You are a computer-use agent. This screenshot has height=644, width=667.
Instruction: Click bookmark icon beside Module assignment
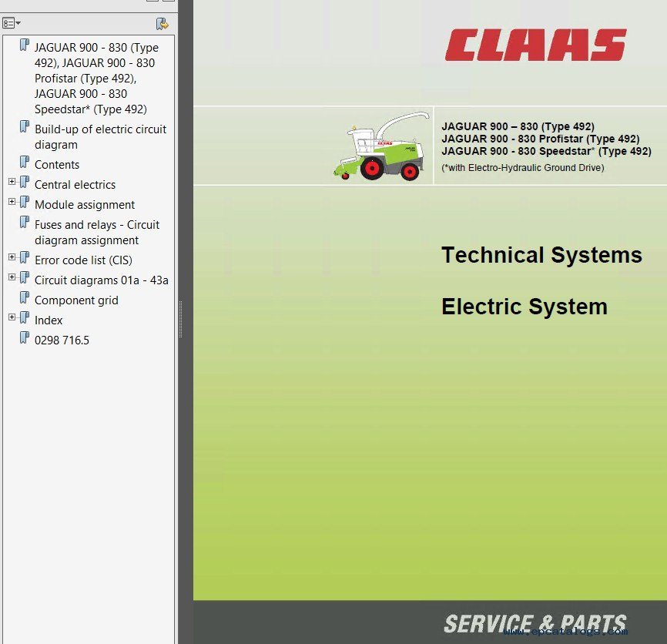[25, 202]
